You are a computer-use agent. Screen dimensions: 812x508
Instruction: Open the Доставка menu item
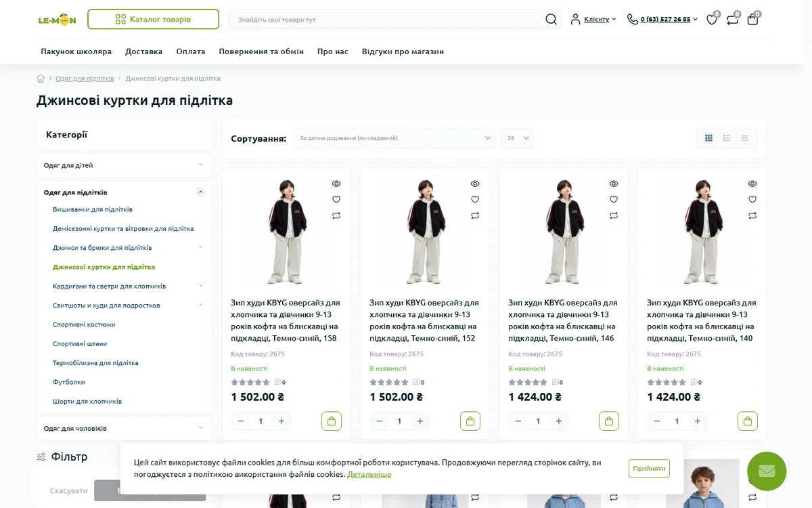click(x=144, y=51)
